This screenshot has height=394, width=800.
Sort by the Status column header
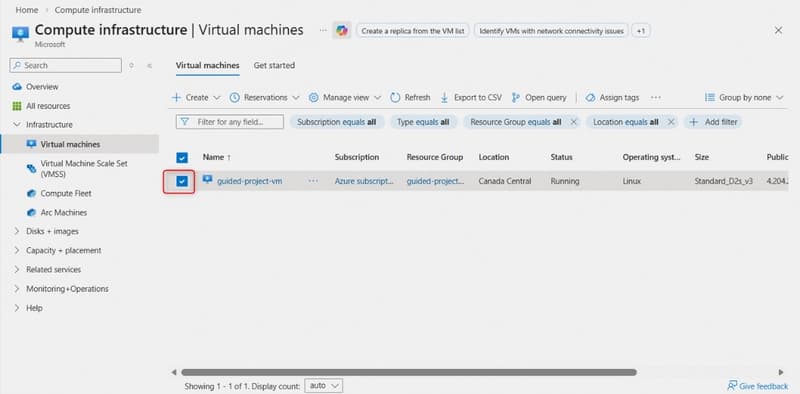click(561, 157)
